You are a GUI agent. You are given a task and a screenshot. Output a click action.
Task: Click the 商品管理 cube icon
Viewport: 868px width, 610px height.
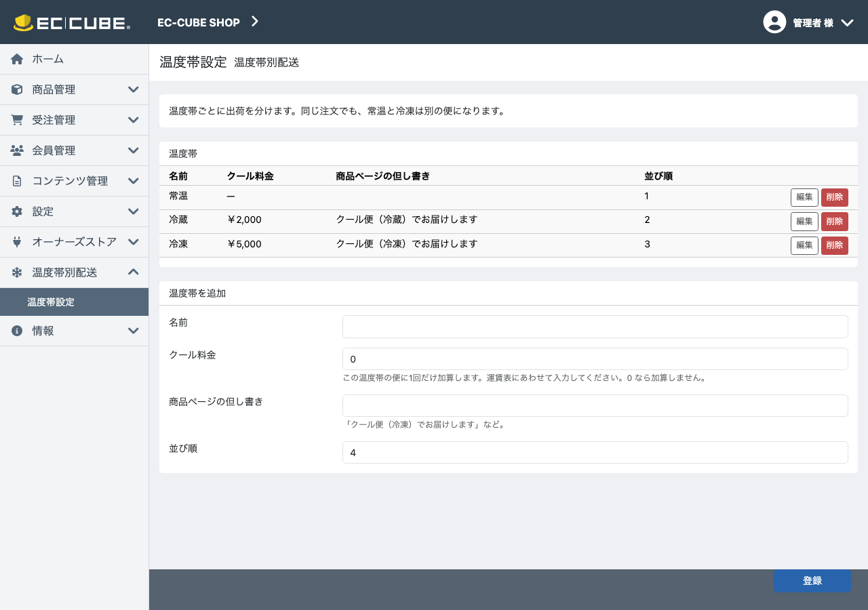[x=17, y=89]
